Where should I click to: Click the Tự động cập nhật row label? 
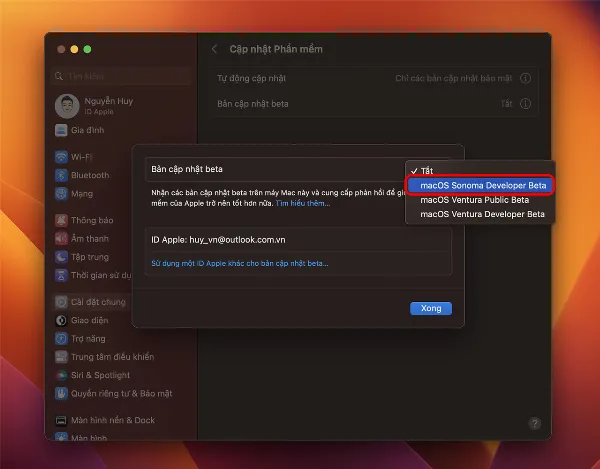point(251,78)
